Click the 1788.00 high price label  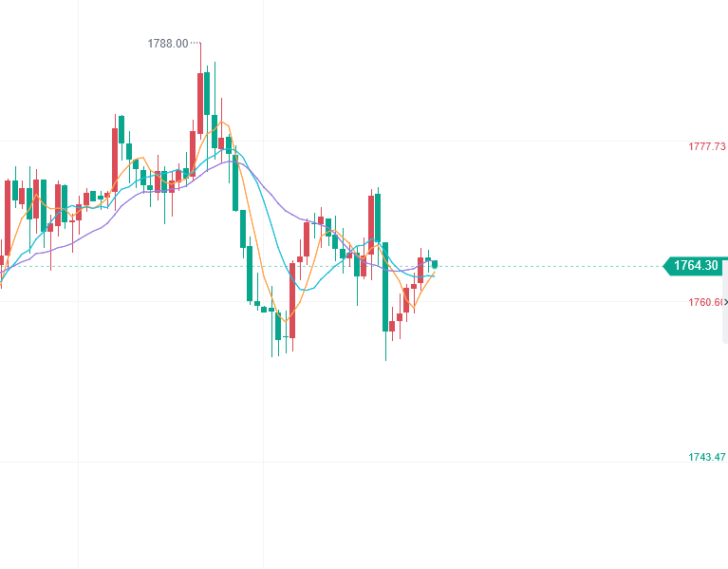[x=167, y=44]
